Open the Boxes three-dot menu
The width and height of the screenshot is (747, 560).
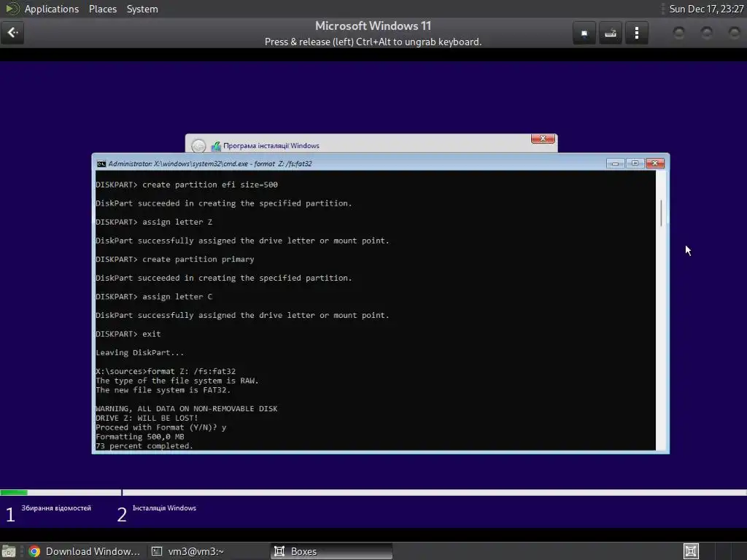pos(636,33)
